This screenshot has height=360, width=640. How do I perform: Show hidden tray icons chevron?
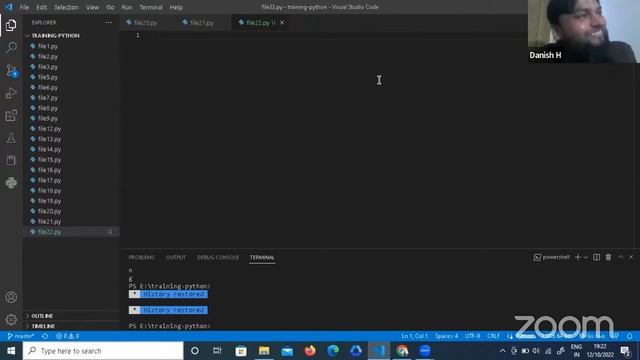point(502,351)
